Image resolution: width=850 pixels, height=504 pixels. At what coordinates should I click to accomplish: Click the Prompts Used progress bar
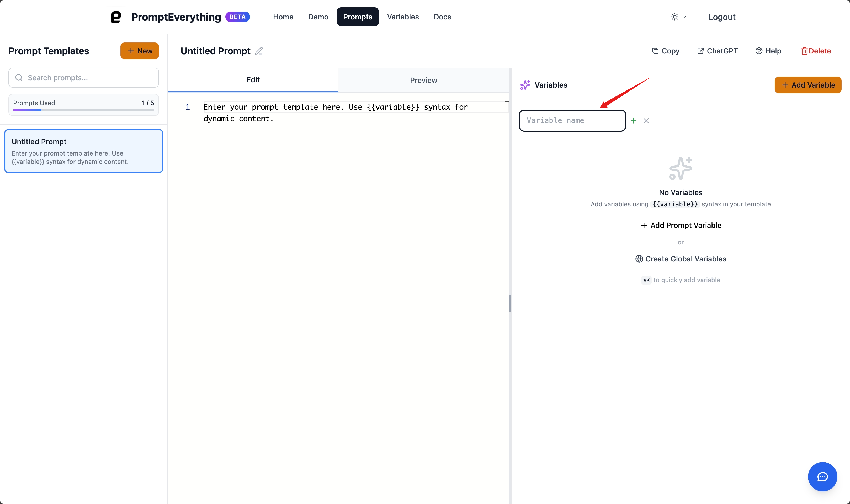click(x=83, y=110)
